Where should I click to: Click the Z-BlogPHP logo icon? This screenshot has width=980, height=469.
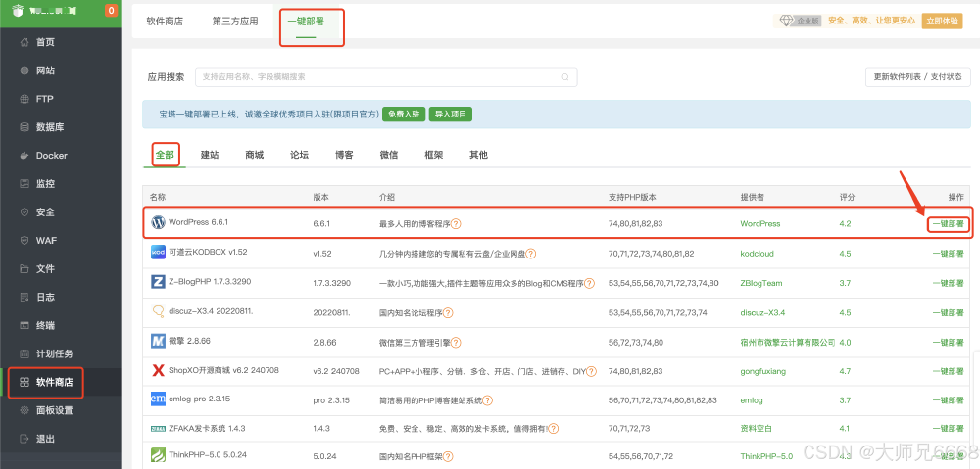pos(158,282)
